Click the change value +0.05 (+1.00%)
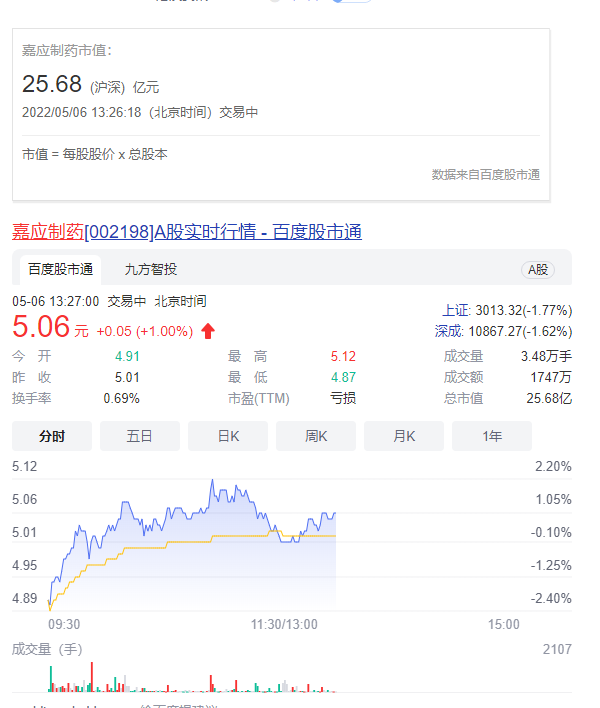 coord(144,331)
